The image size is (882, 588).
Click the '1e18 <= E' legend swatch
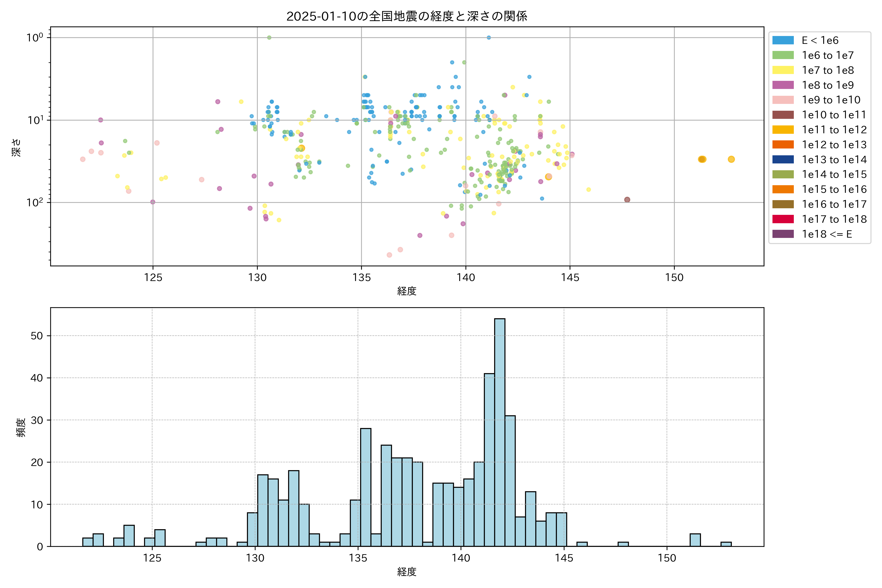click(783, 234)
